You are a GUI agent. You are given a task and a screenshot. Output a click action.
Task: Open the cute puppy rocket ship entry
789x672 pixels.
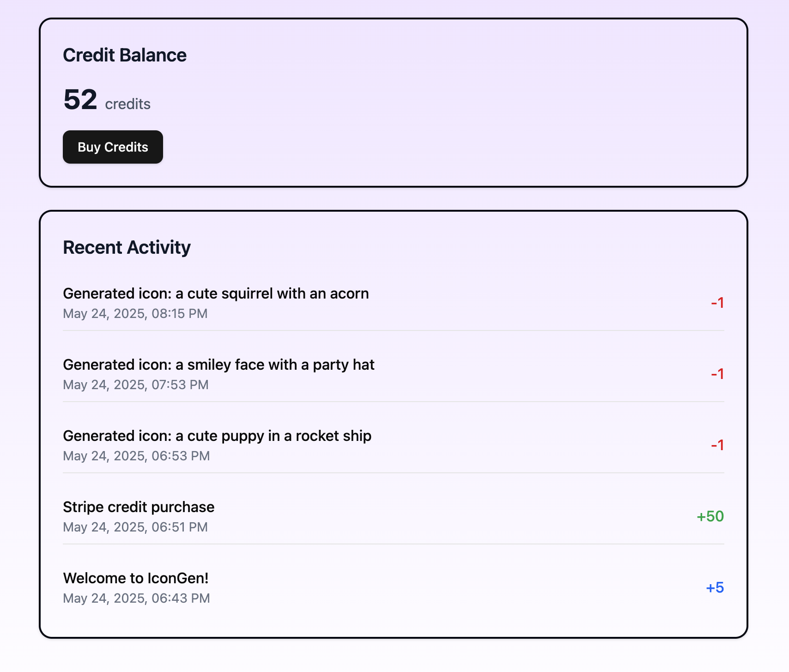[217, 436]
